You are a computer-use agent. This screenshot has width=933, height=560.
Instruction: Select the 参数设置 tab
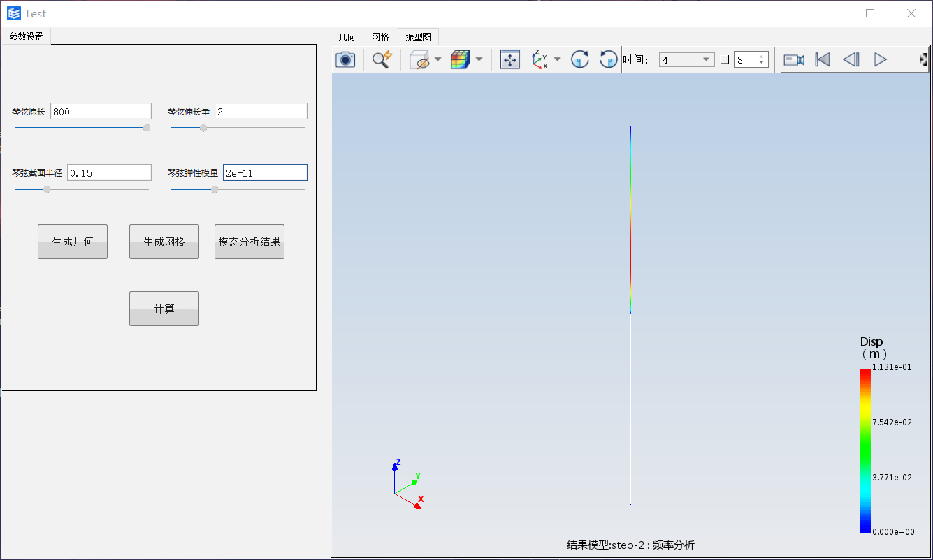point(26,36)
